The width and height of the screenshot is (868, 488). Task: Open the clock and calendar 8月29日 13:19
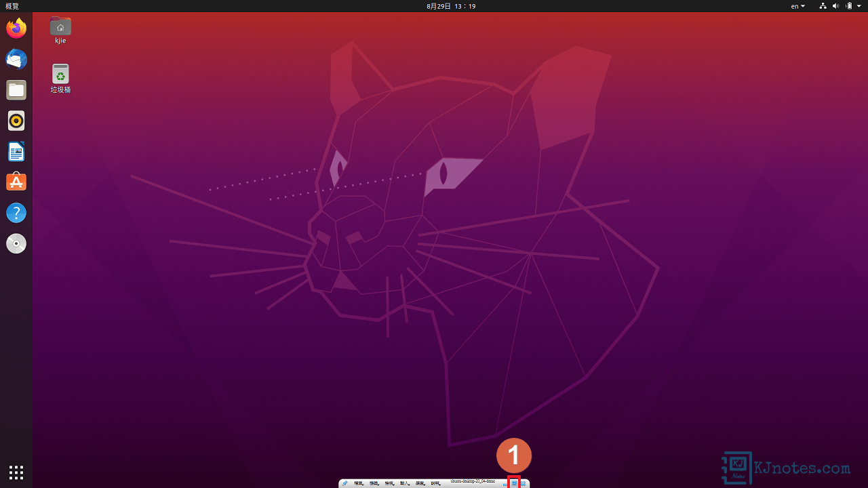coord(451,6)
